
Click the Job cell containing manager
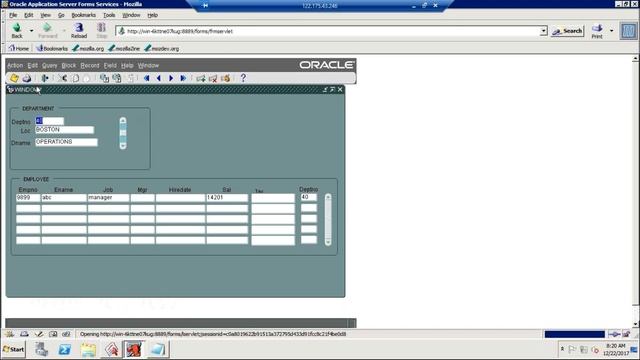[x=108, y=198]
